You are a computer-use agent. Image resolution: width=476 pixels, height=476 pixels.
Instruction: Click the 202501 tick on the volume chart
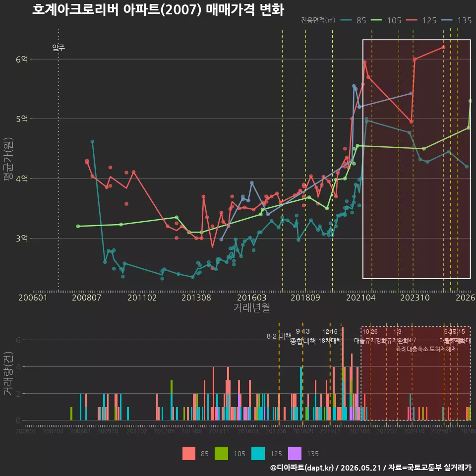[441, 431]
